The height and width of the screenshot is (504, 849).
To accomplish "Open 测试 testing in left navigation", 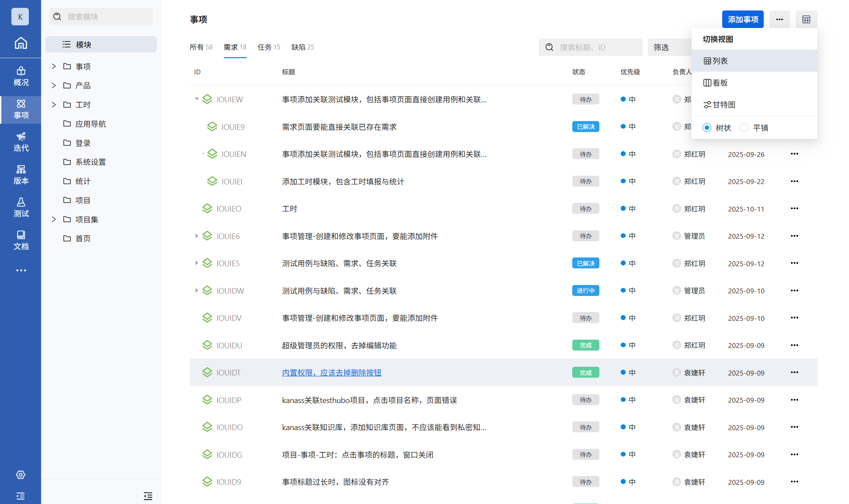I will coord(21,208).
